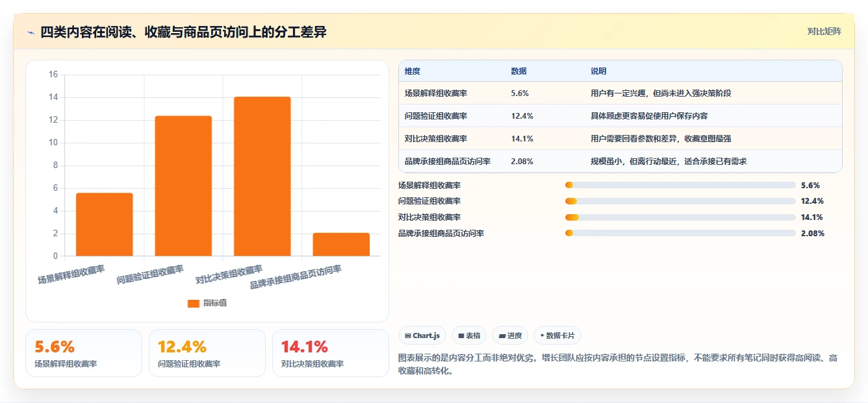The height and width of the screenshot is (403, 868).
Task: Click the 问题验证组收藏率 progress bar
Action: [x=680, y=201]
